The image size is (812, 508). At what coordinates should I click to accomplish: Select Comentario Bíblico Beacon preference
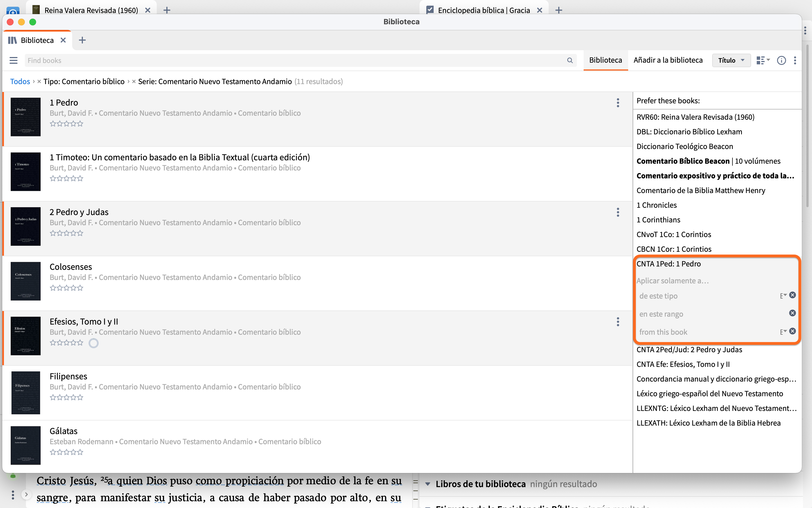tap(708, 161)
